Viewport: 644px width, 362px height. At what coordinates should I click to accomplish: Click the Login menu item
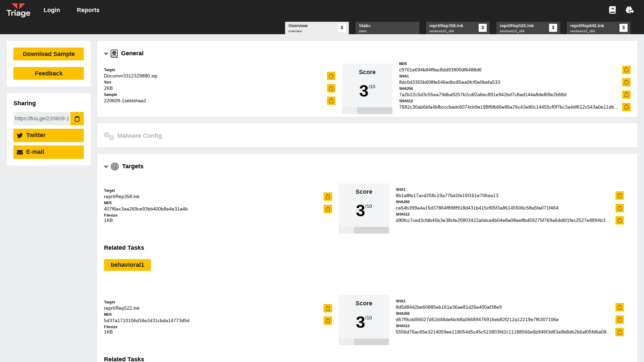pos(52,10)
